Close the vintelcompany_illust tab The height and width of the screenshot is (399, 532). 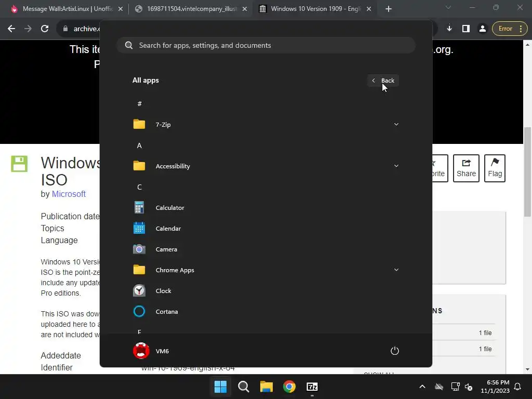coord(245,9)
